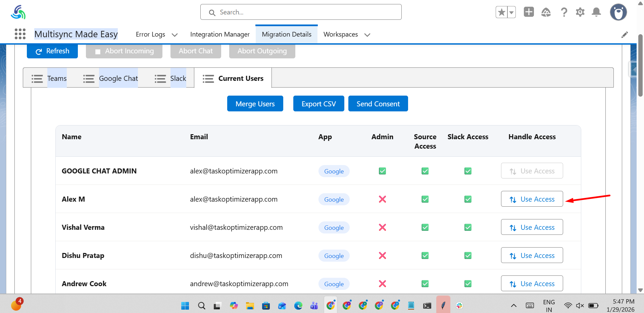Expand the favorites list dropdown arrow
The width and height of the screenshot is (644, 313).
[x=511, y=12]
